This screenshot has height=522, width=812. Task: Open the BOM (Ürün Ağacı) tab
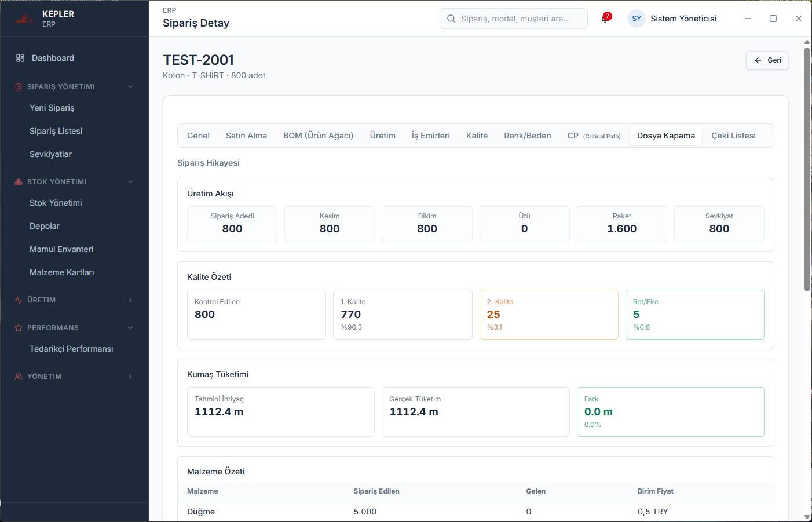pos(319,136)
